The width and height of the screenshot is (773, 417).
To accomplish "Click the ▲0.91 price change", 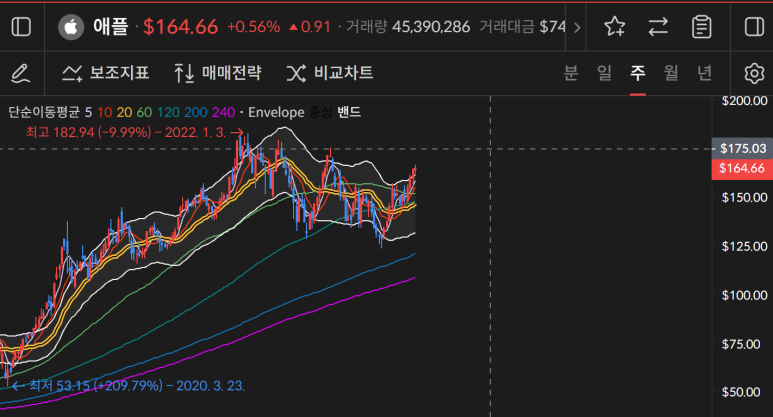I will (310, 27).
